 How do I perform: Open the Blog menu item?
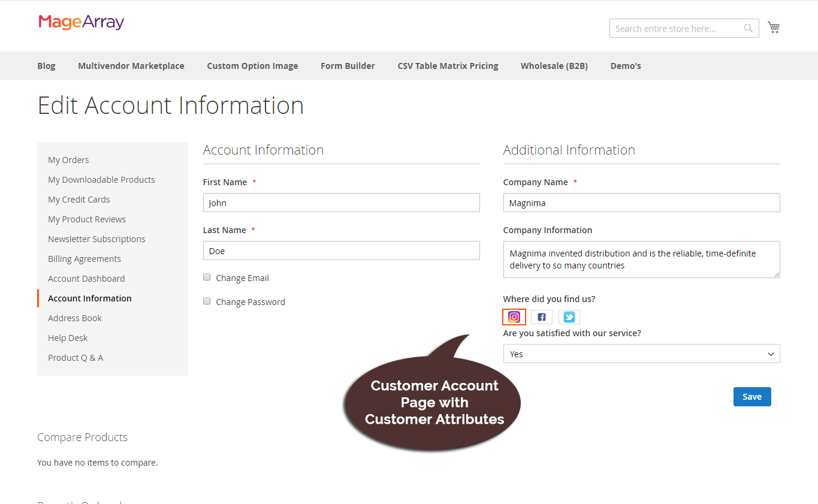pyautogui.click(x=46, y=65)
